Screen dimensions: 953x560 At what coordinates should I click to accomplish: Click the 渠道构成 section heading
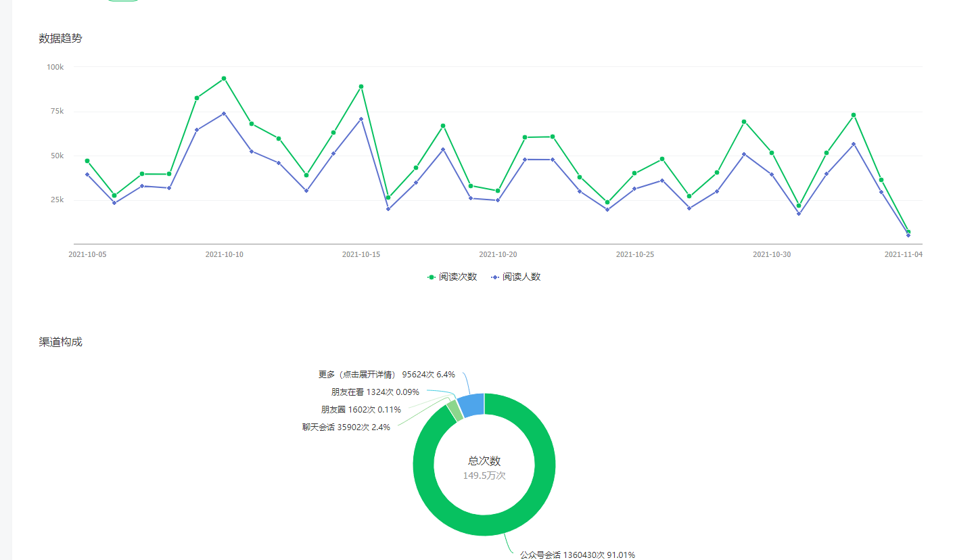tap(60, 342)
